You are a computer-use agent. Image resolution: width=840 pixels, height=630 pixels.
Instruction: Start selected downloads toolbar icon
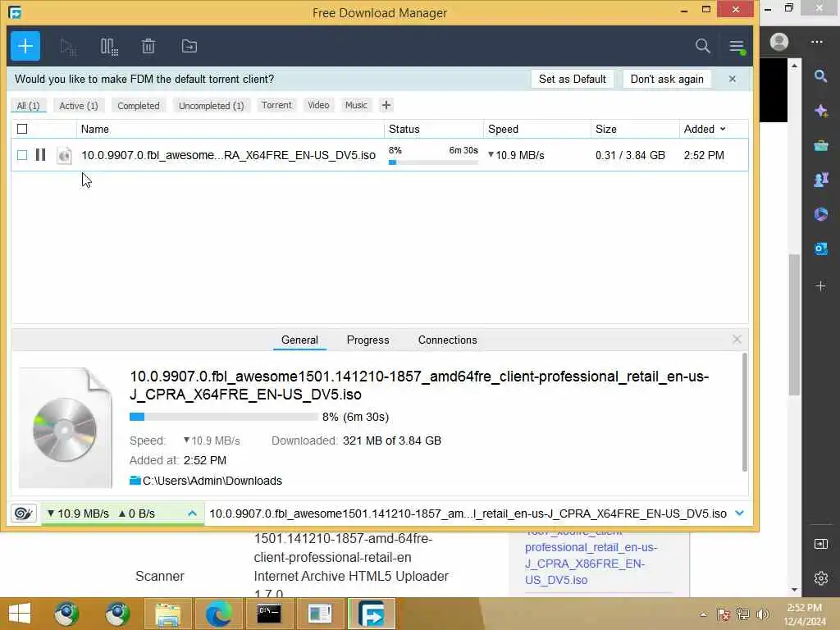(68, 47)
